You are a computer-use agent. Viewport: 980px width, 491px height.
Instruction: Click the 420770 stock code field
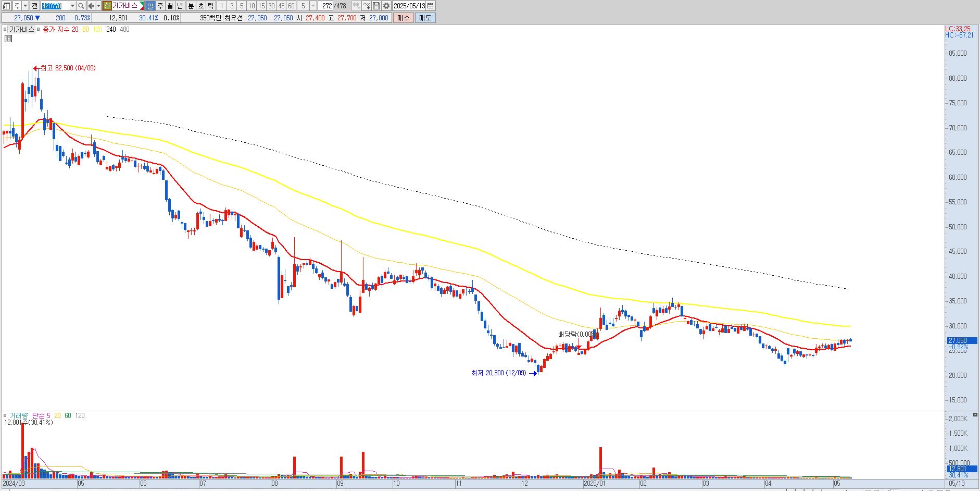click(55, 6)
